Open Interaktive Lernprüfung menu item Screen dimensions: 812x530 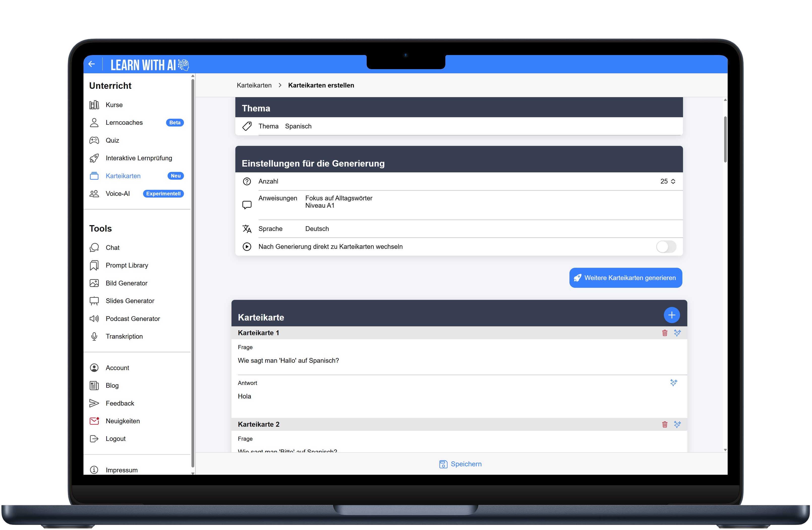tap(138, 158)
